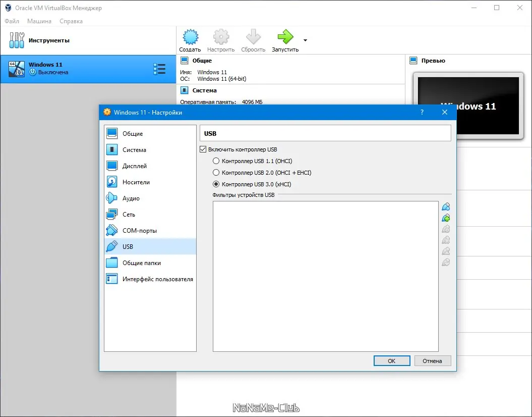Click the Отмена button
Viewport: 532px width, 417px height.
(x=433, y=360)
